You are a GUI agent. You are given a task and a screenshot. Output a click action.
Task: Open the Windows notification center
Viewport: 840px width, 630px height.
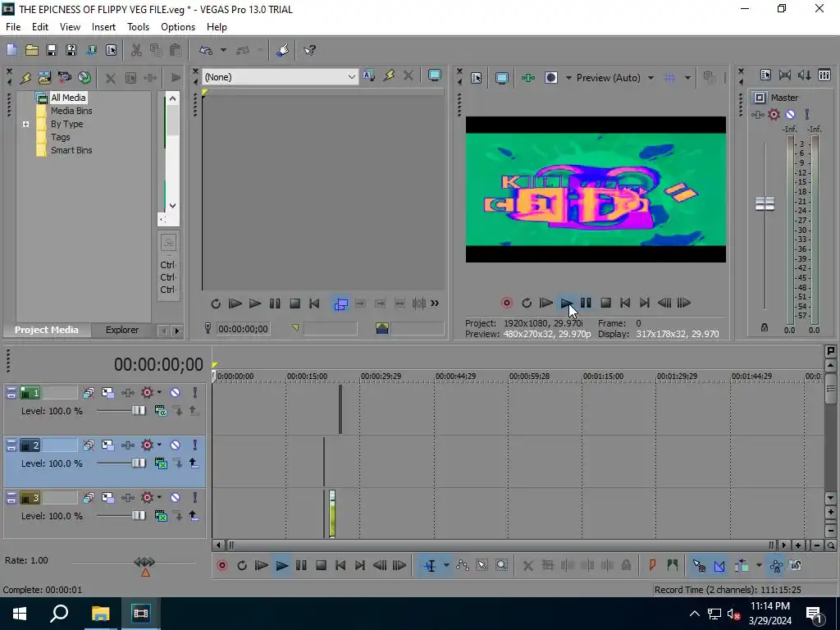point(815,614)
